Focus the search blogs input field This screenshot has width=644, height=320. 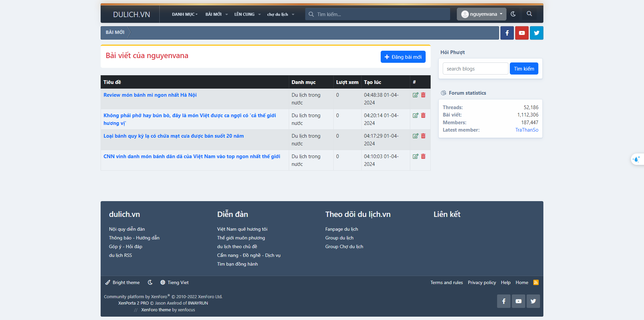coord(475,68)
